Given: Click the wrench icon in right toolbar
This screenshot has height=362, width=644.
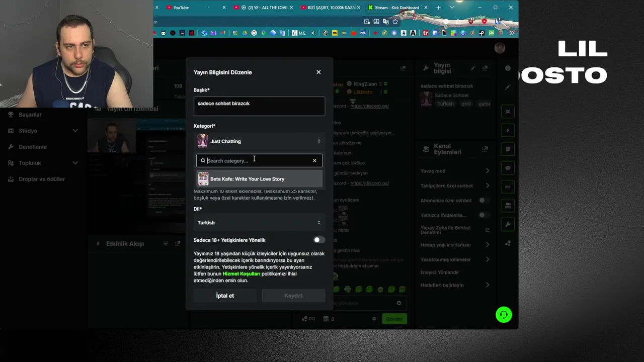Looking at the screenshot, I should click(508, 224).
